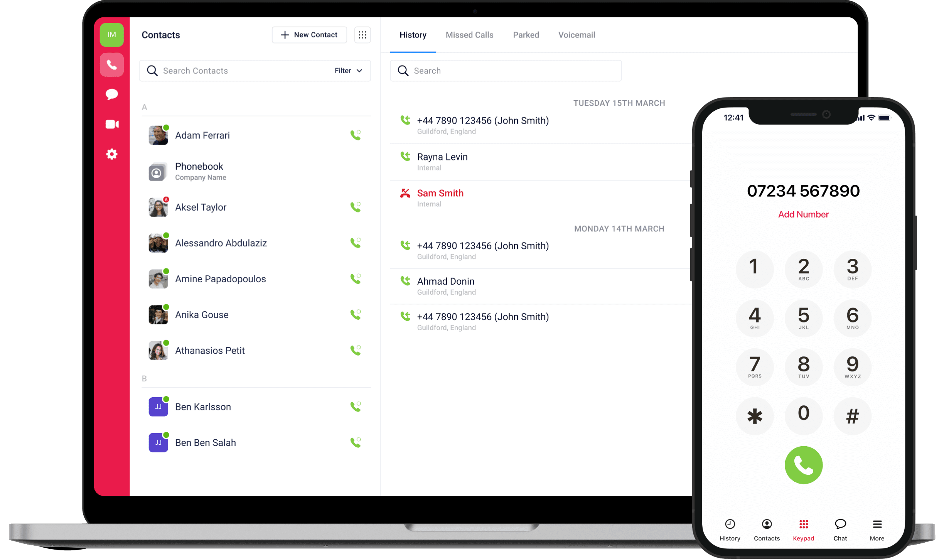
Task: Click the video camera icon in sidebar
Action: click(111, 124)
